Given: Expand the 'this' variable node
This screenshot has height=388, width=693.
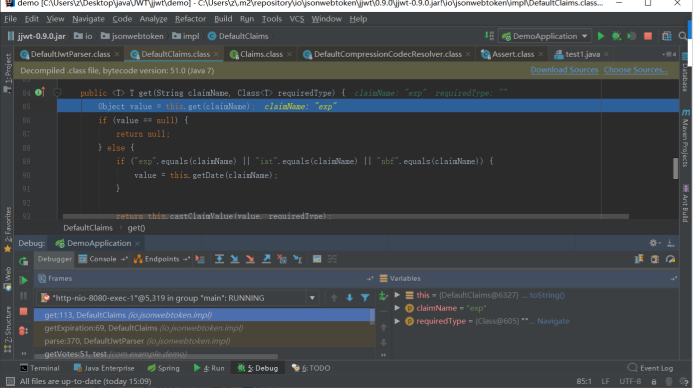Looking at the screenshot, I should (x=397, y=295).
